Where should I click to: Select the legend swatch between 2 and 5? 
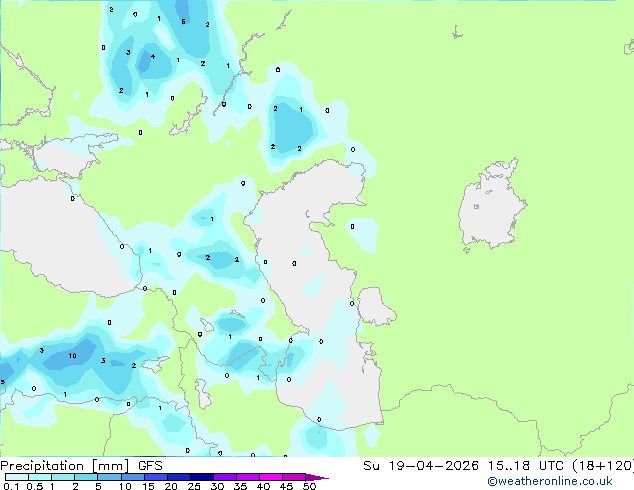86,477
